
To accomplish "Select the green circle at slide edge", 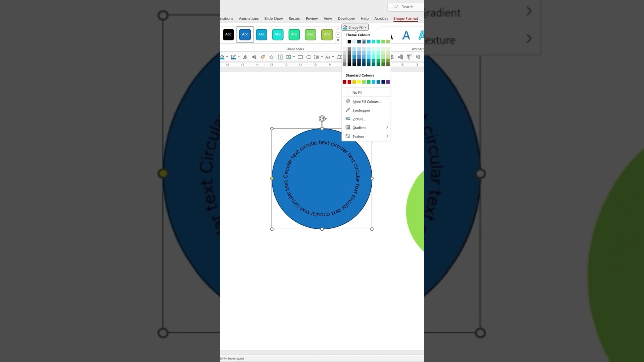I will [415, 211].
